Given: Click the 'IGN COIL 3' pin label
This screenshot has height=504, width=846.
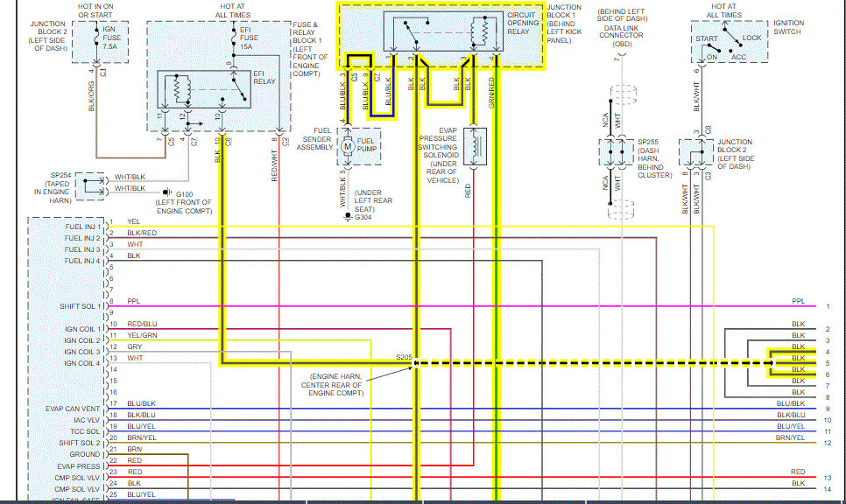Looking at the screenshot, I should click(x=82, y=352).
